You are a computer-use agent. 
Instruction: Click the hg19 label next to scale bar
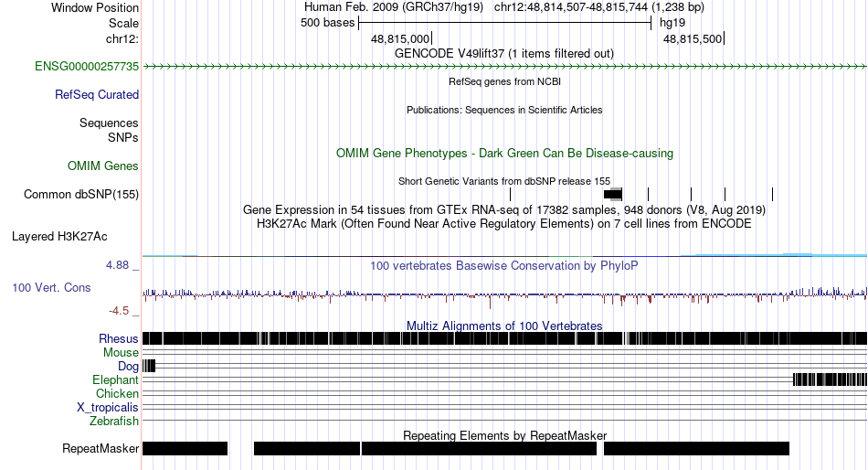tap(672, 23)
